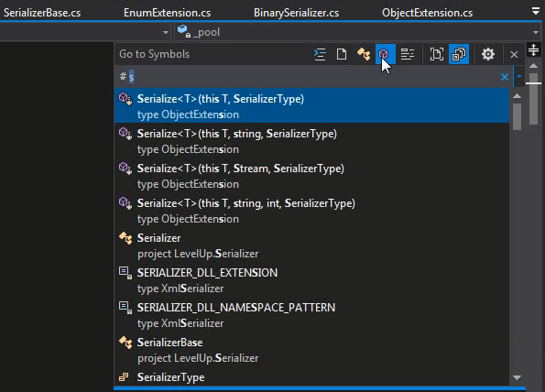
Task: Toggle the include external items icon
Action: [x=459, y=54]
